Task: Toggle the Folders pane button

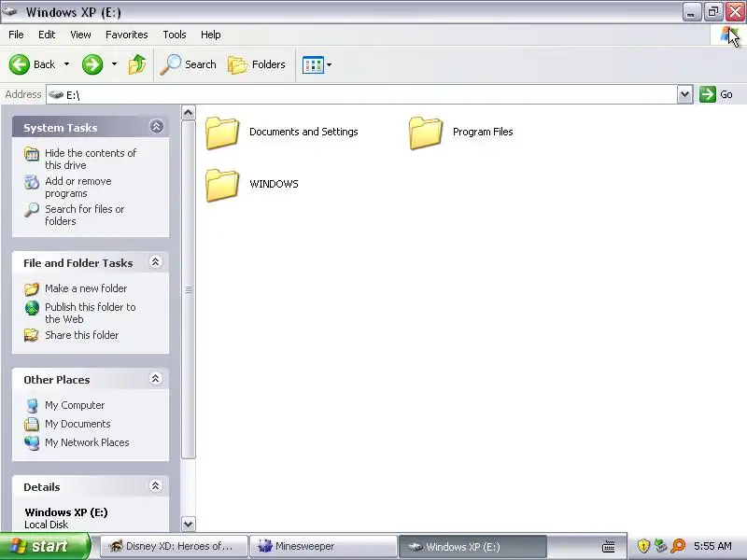Action: pos(257,64)
